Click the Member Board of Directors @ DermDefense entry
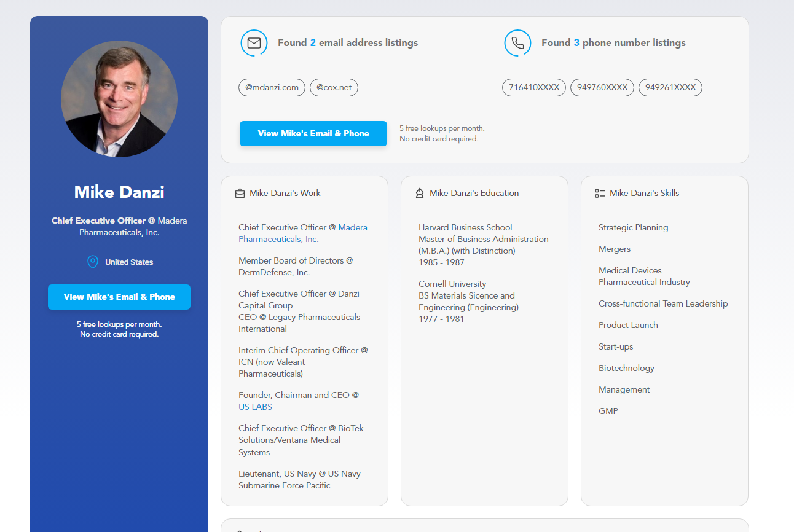The image size is (794, 532). (x=296, y=267)
